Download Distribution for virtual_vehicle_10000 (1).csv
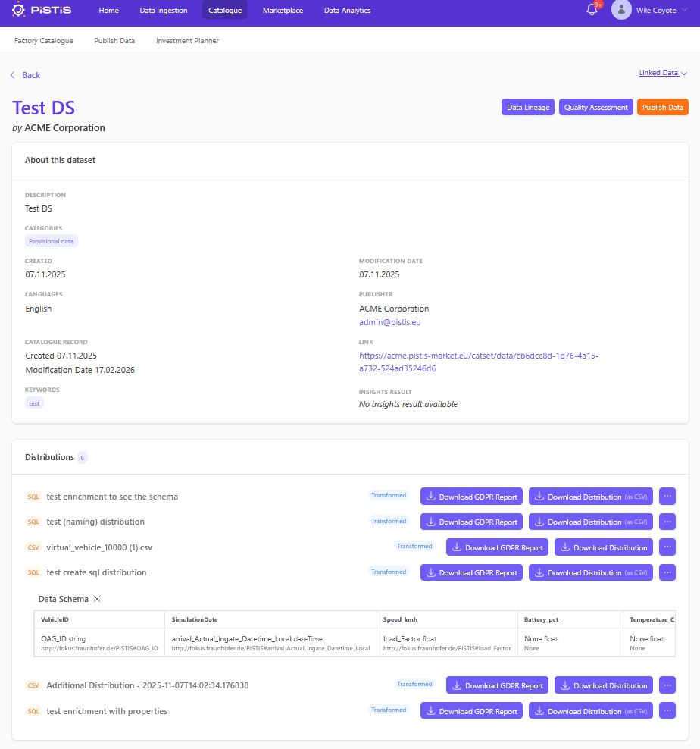 (x=604, y=547)
